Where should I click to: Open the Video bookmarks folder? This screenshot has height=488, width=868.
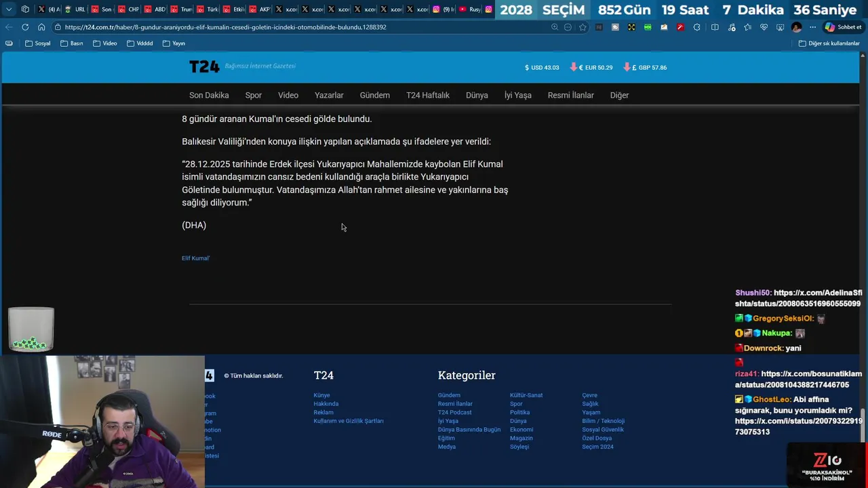point(105,43)
